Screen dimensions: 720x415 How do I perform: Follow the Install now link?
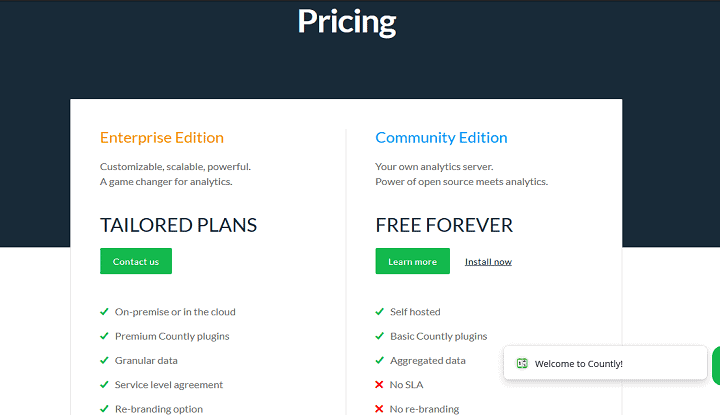488,262
